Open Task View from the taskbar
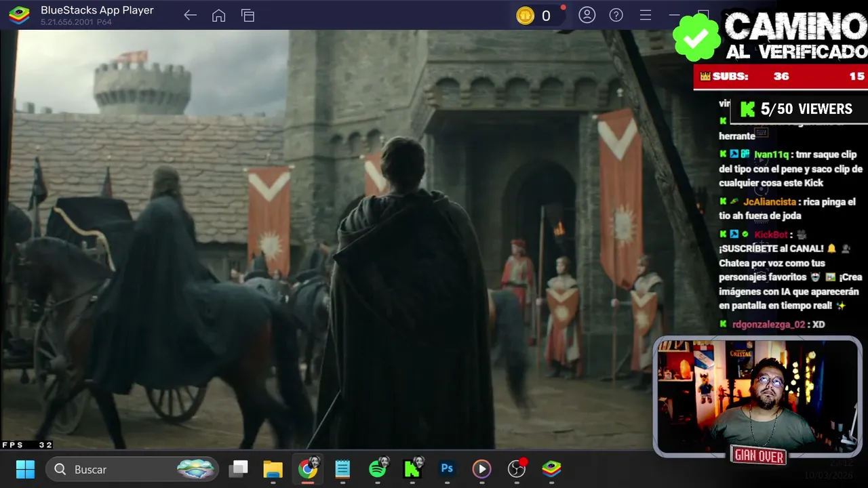The height and width of the screenshot is (488, 868). pos(238,469)
